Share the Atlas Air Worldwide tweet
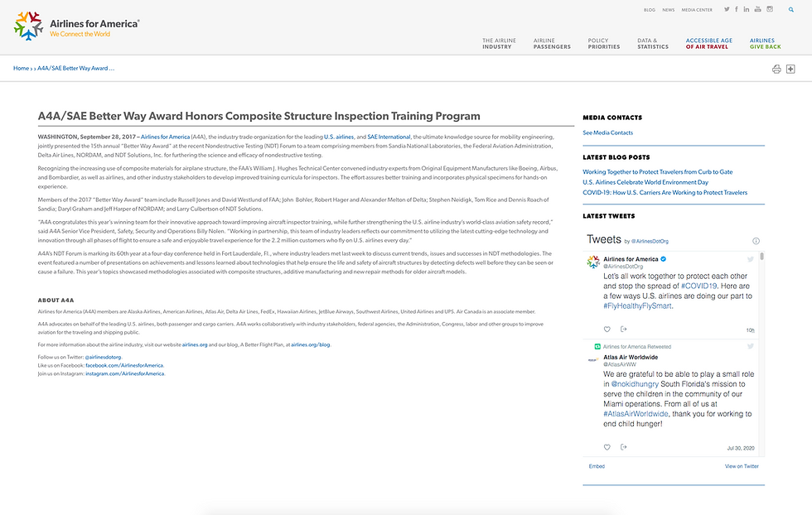This screenshot has height=515, width=812. 623,447
